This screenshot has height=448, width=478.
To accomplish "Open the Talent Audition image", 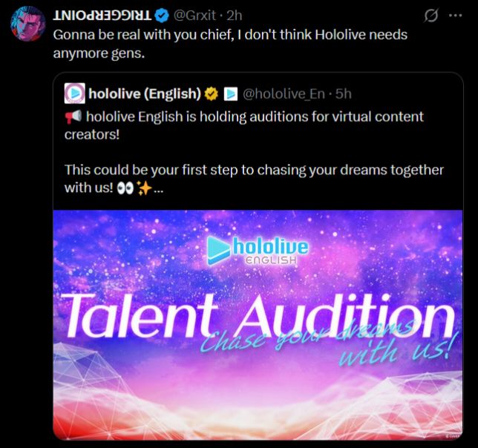I will pos(258,325).
